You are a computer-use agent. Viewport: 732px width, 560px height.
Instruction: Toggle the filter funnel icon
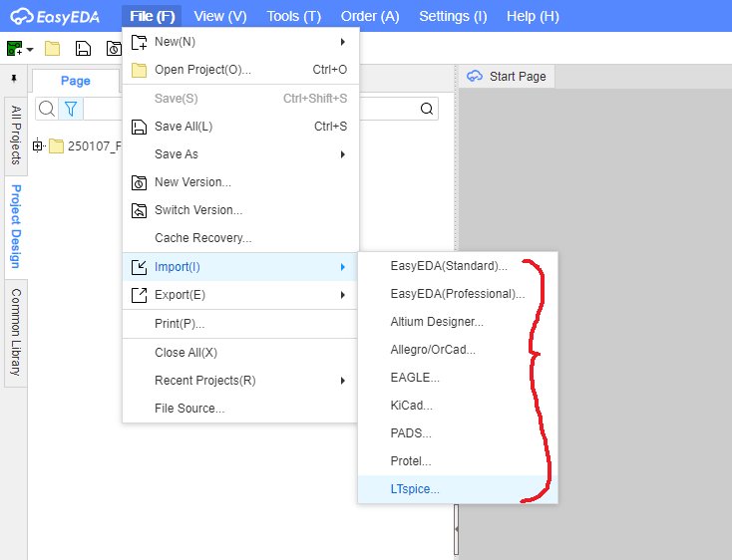click(x=71, y=109)
